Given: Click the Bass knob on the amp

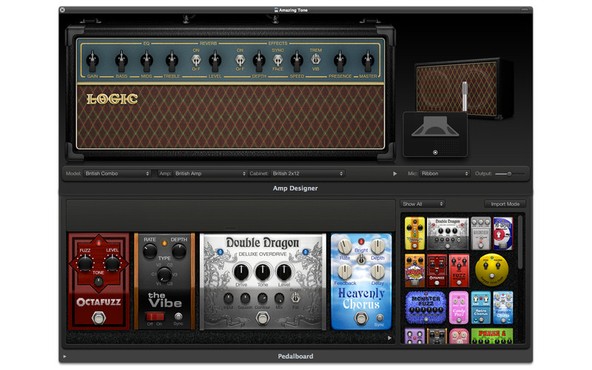Looking at the screenshot, I should click(x=121, y=60).
